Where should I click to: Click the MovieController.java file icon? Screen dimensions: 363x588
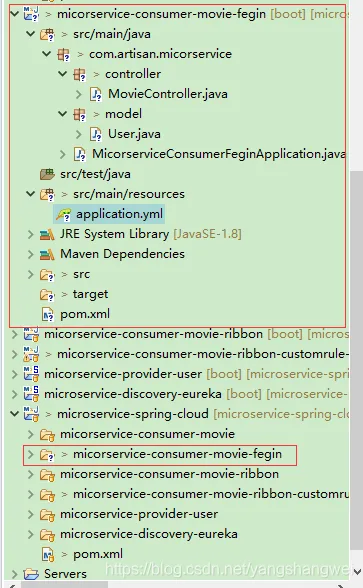[96, 94]
